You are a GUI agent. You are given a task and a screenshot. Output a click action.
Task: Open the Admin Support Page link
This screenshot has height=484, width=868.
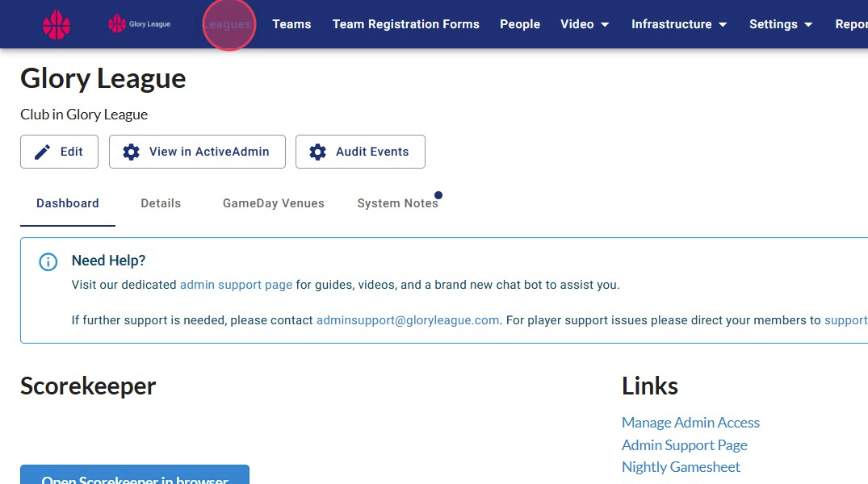pos(684,445)
